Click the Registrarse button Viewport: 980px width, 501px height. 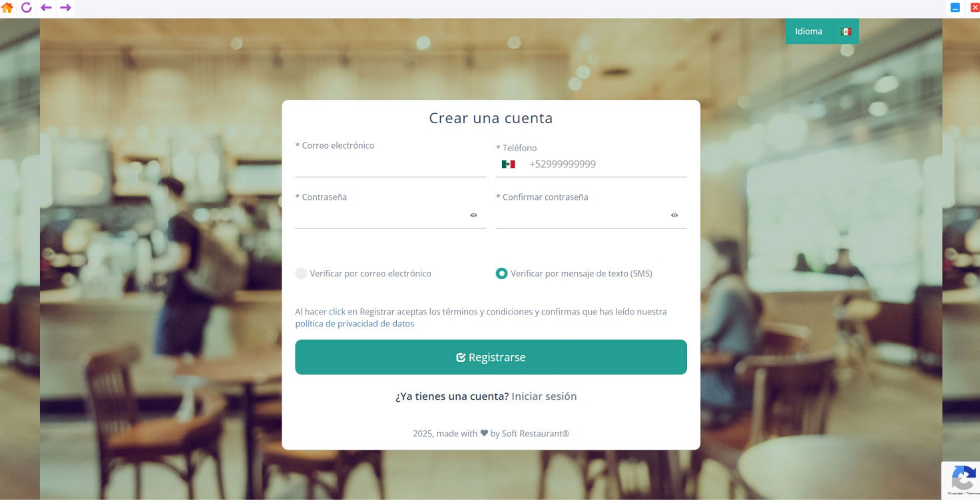491,357
